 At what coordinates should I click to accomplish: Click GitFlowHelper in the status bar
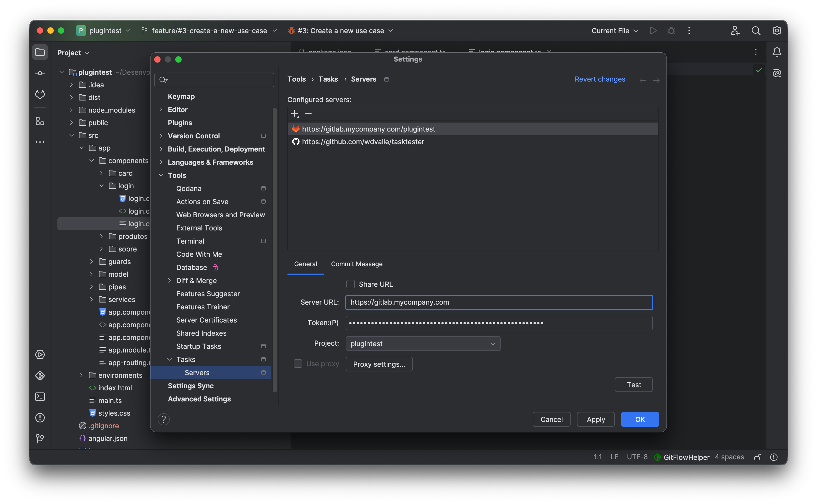682,457
